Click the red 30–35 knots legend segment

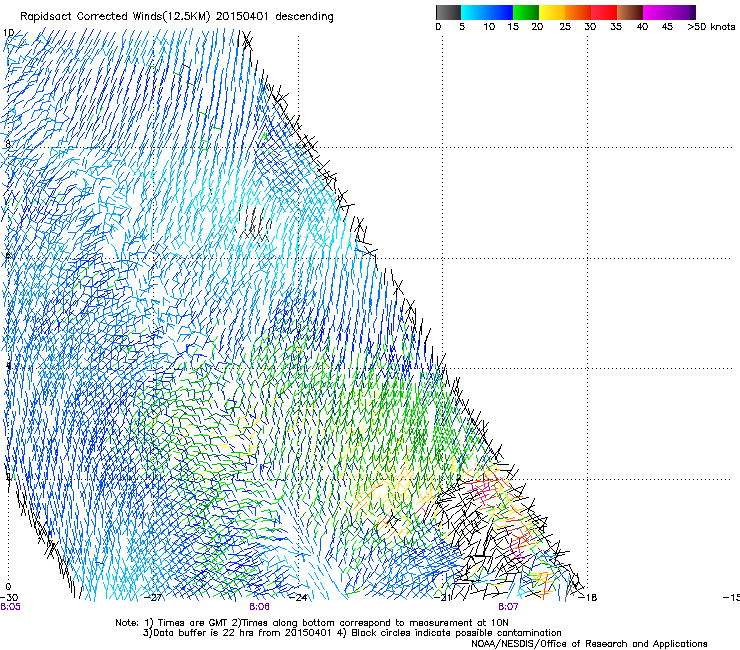604,12
